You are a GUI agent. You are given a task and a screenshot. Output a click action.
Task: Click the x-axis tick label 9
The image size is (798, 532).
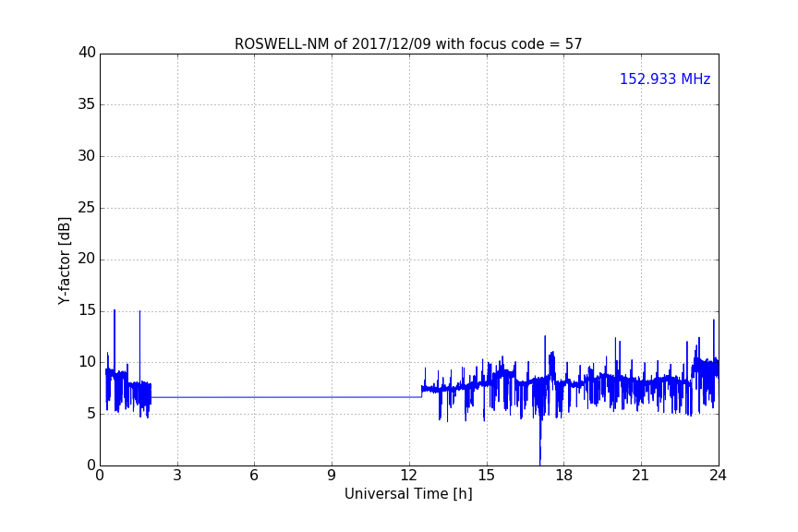pos(332,476)
